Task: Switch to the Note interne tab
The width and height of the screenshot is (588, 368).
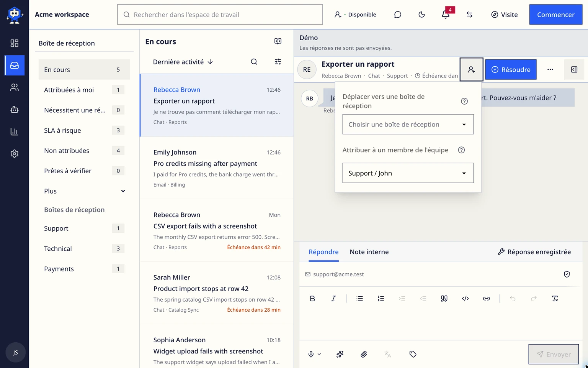Action: (x=369, y=252)
